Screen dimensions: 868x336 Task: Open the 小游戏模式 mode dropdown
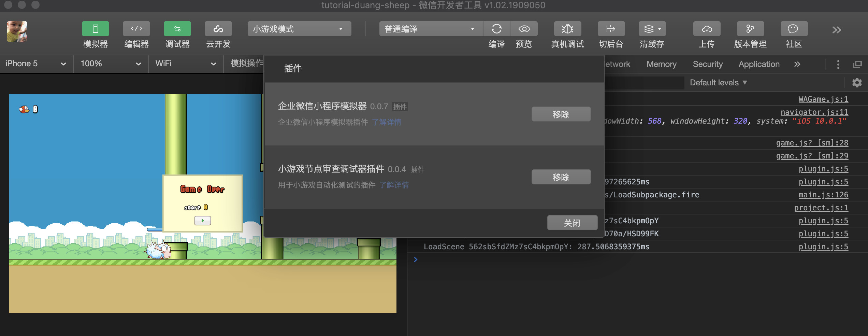point(299,29)
